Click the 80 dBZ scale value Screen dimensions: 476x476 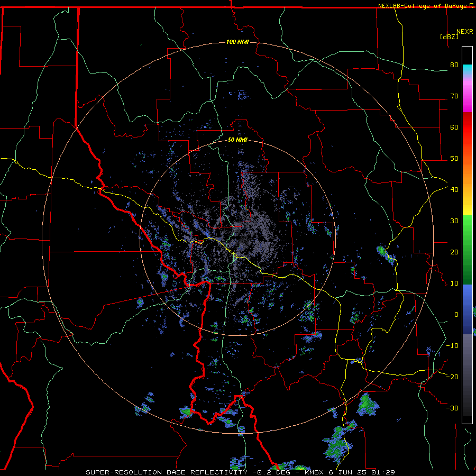coord(454,65)
